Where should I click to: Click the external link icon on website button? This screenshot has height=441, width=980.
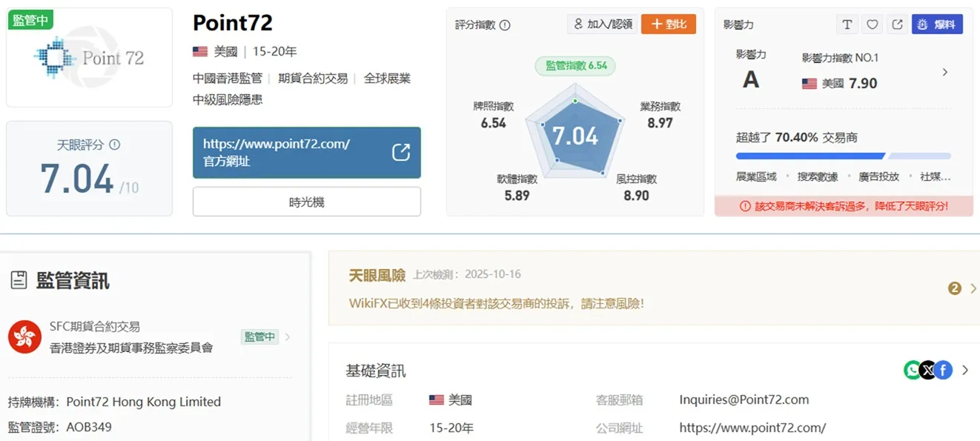coord(400,152)
